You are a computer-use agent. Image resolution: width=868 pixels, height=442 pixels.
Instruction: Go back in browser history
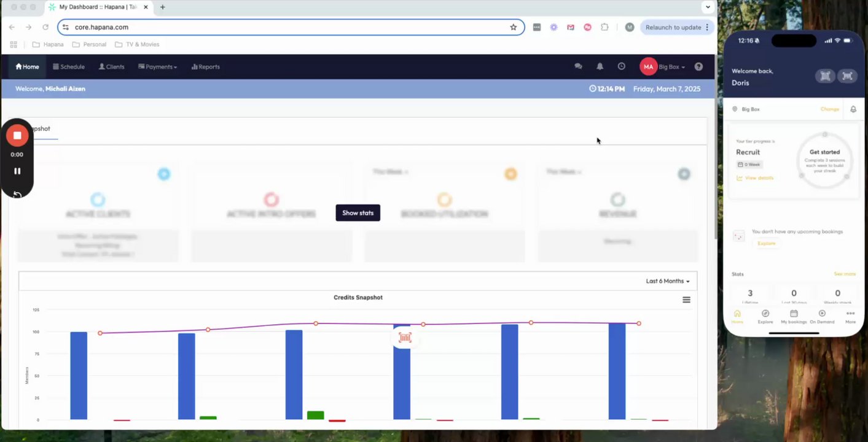click(x=12, y=27)
